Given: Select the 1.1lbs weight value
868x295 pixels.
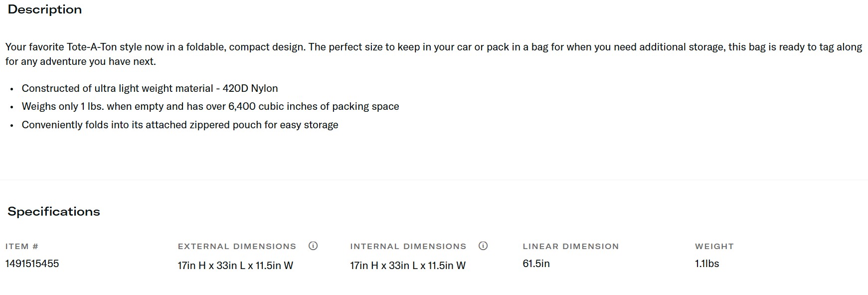Looking at the screenshot, I should [x=707, y=264].
